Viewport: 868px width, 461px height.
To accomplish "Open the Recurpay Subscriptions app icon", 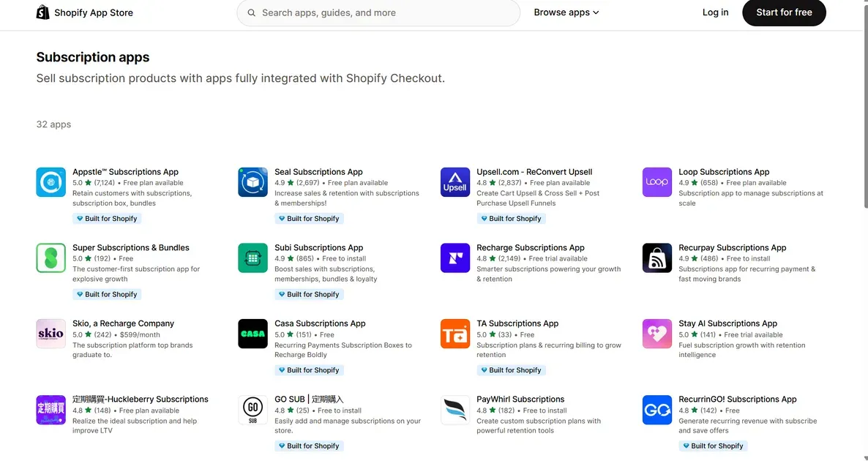I will click(657, 258).
